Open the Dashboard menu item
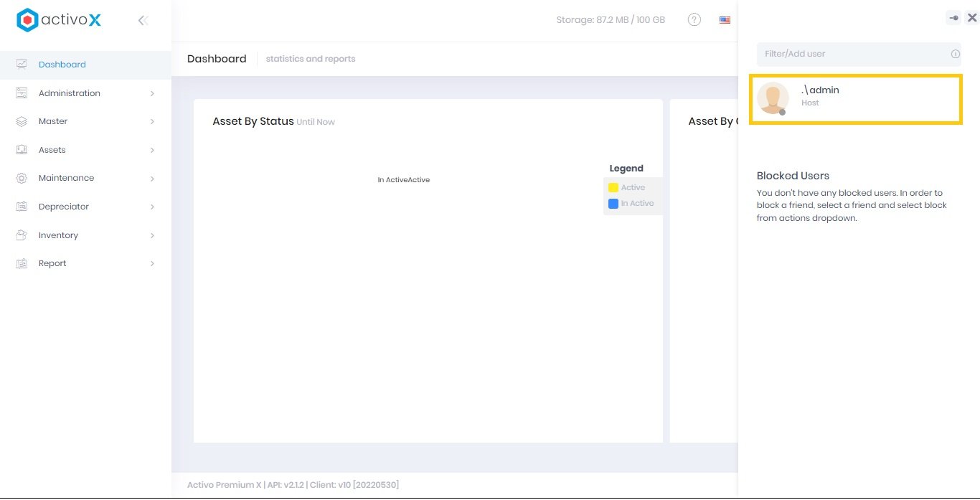The height and width of the screenshot is (500, 980). point(62,65)
